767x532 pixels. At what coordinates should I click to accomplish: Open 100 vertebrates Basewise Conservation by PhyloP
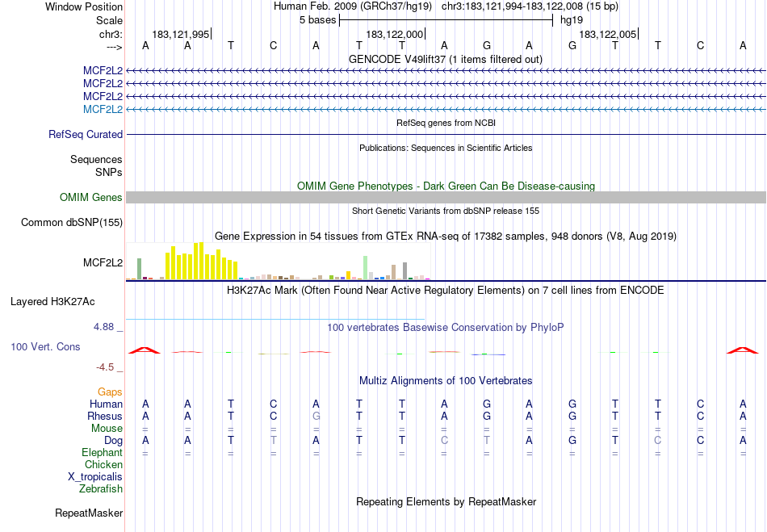[x=445, y=327]
